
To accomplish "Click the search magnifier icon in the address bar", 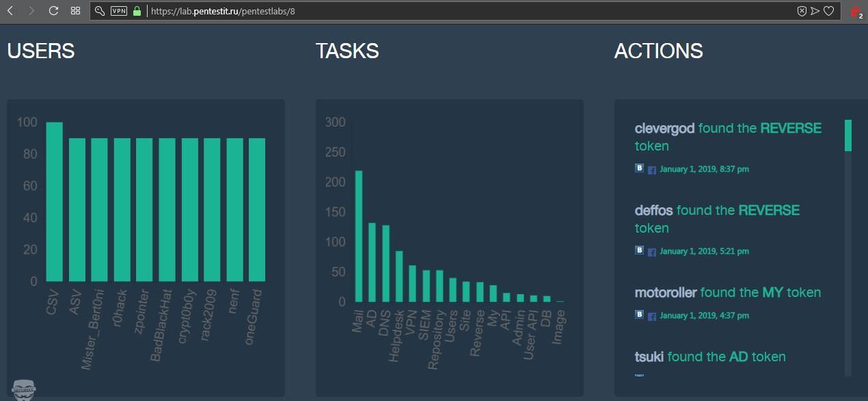I will pos(100,11).
